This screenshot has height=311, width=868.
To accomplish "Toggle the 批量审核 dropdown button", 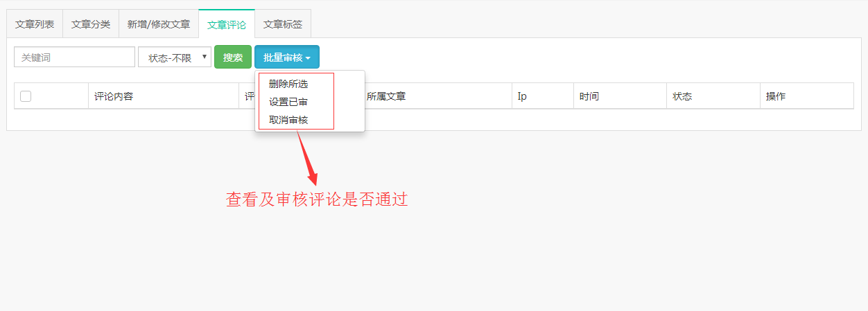I will click(287, 57).
